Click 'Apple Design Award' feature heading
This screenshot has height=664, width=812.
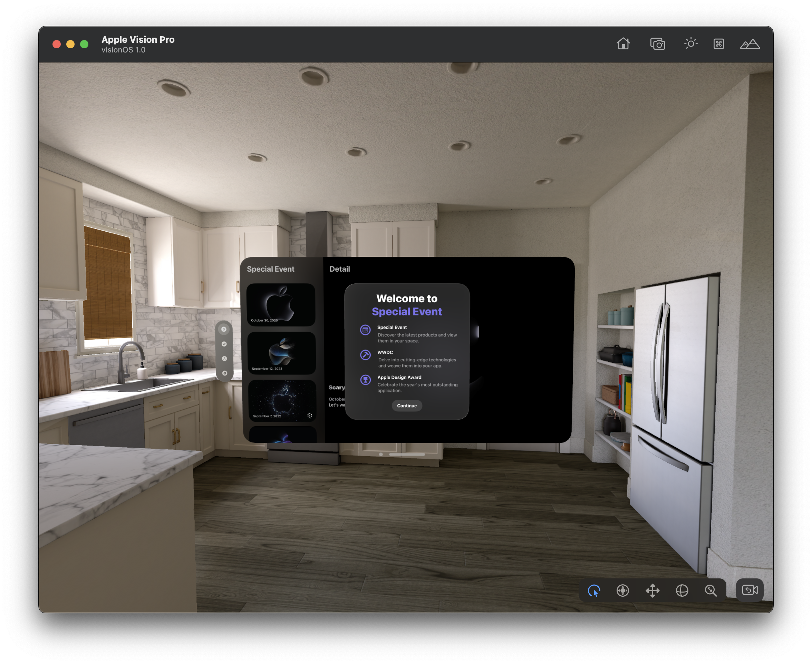399,377
